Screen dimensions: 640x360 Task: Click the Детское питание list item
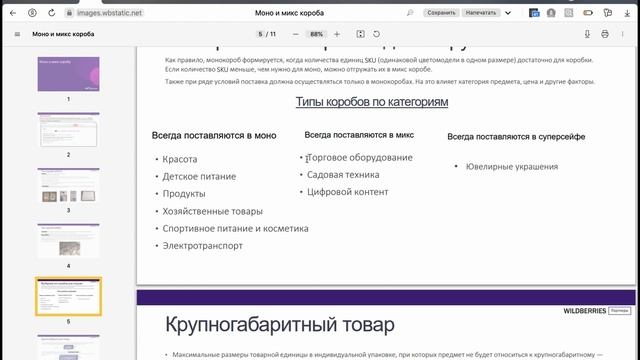coord(199,177)
